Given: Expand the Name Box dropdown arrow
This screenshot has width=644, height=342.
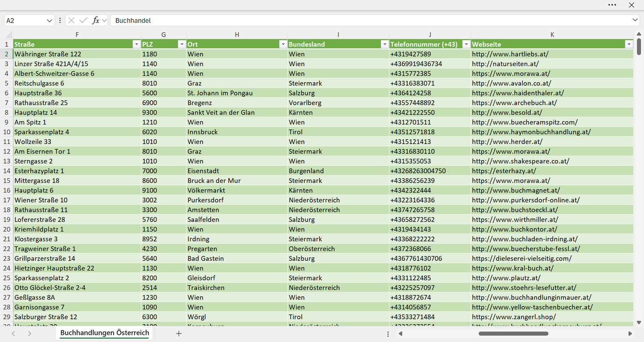Looking at the screenshot, I should coord(49,21).
